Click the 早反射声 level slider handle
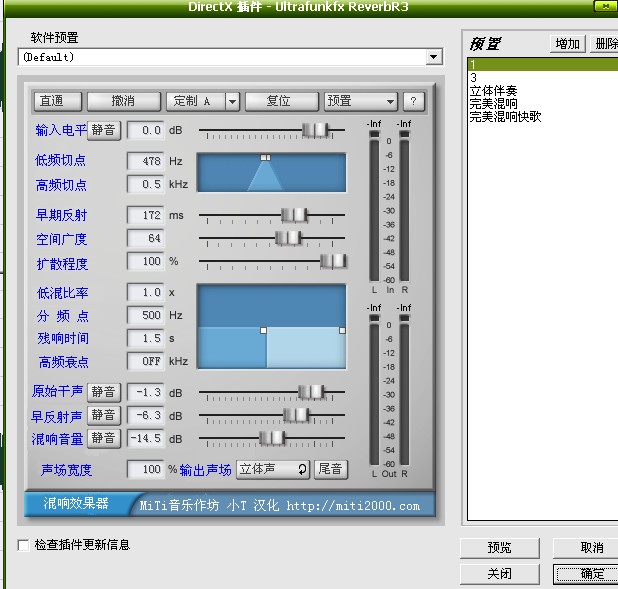This screenshot has width=618, height=589. pos(296,415)
